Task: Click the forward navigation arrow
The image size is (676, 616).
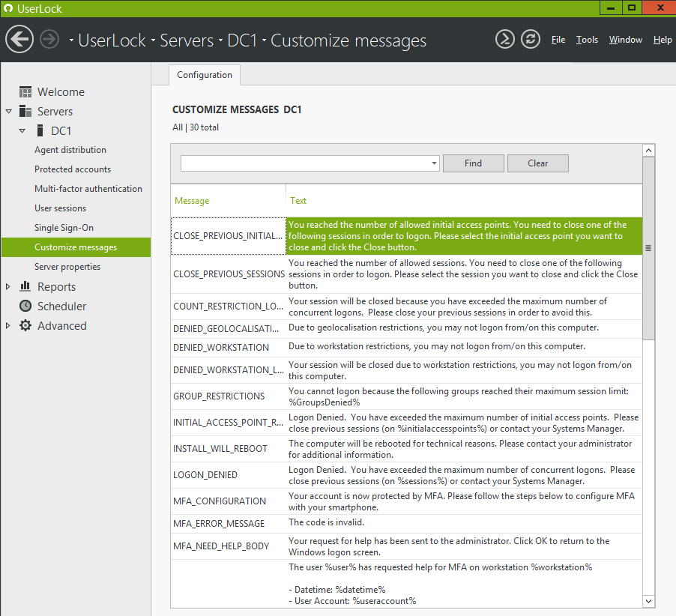Action: pyautogui.click(x=49, y=40)
